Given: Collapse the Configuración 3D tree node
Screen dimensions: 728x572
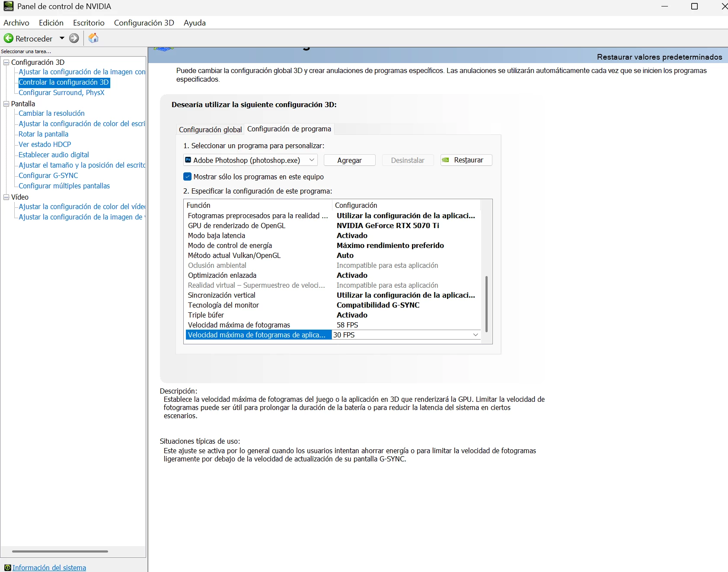Looking at the screenshot, I should coord(6,62).
